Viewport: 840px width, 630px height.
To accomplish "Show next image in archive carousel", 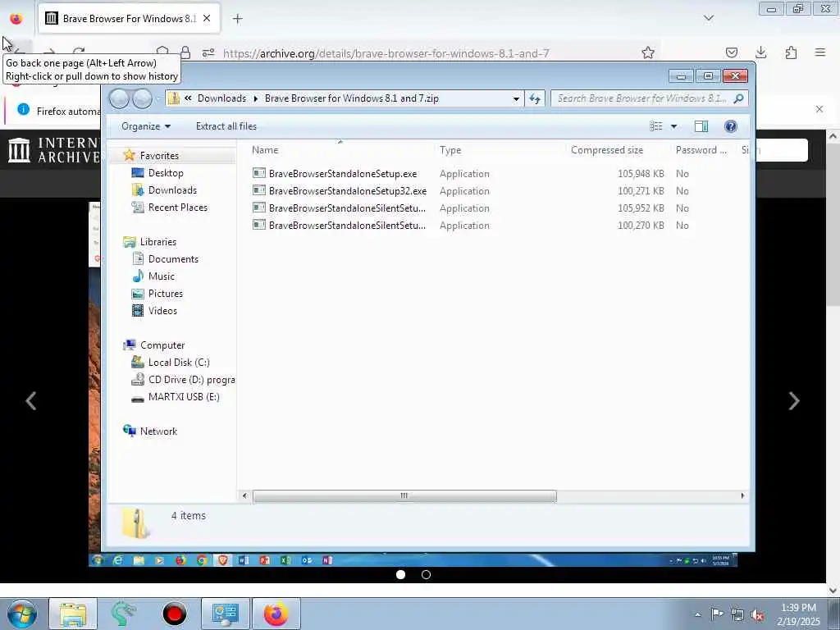I will (x=794, y=400).
